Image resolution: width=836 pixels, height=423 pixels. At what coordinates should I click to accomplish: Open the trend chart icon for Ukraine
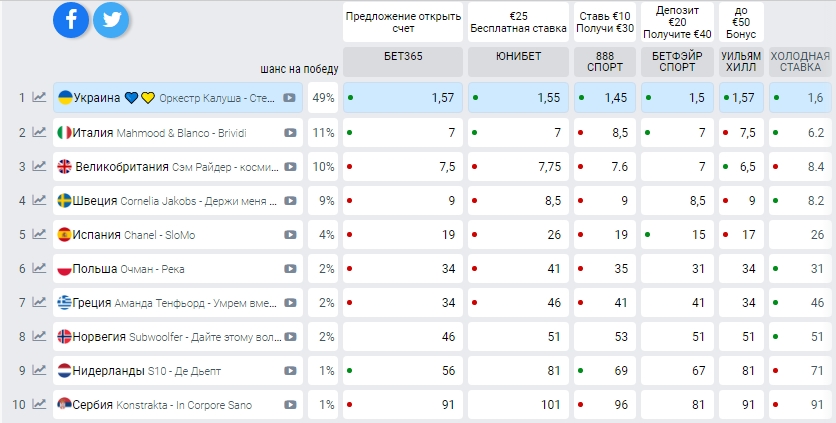39,98
